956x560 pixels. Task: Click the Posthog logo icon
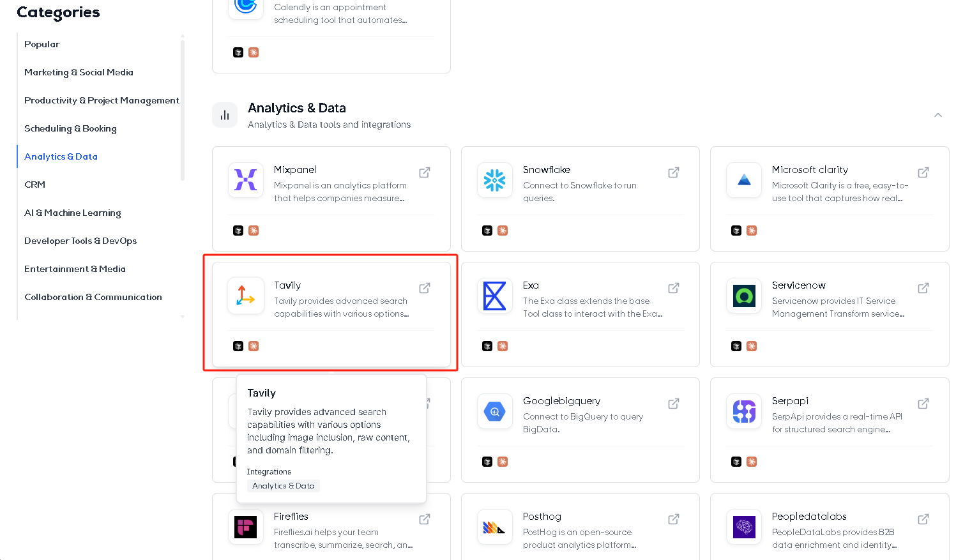tap(495, 527)
